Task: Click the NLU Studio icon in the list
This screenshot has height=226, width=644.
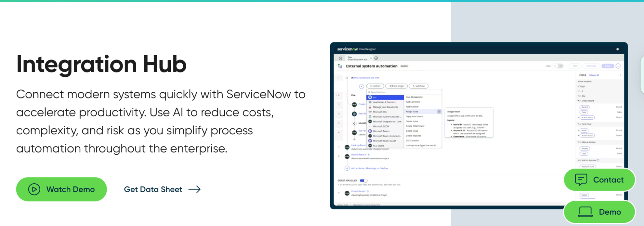Action: click(370, 146)
